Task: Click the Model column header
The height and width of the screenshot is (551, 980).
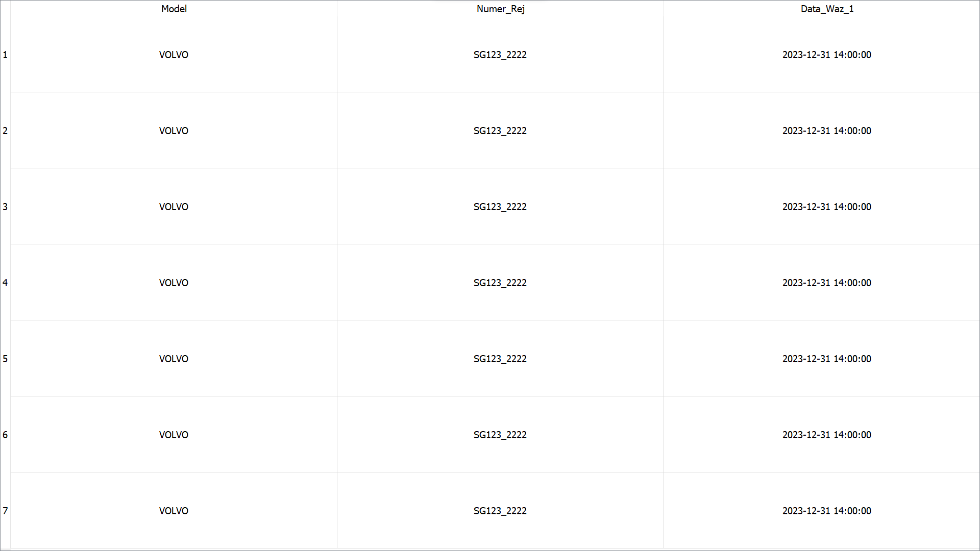Action: coord(174,9)
